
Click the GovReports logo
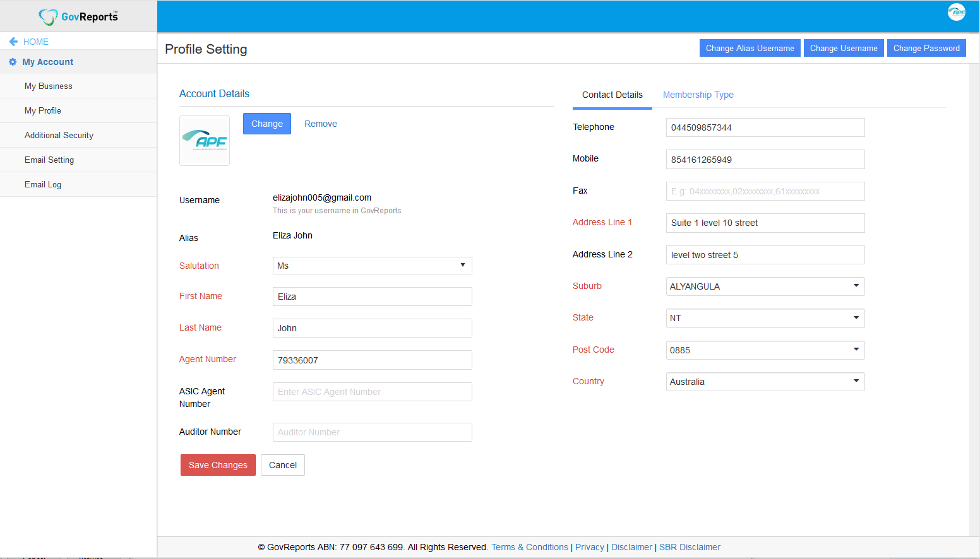(x=78, y=16)
